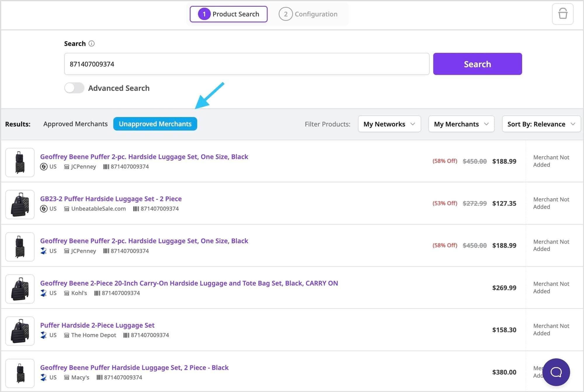
Task: Click network icon on first JCPenney result
Action: (44, 167)
